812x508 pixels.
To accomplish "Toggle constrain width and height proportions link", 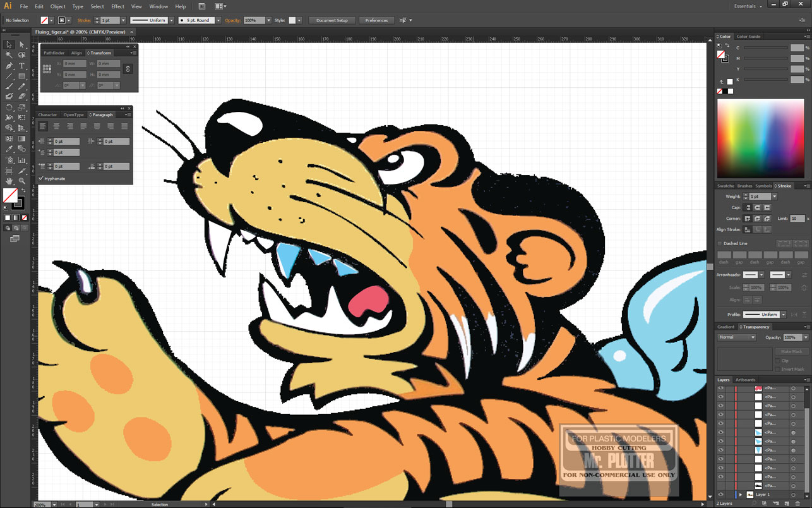I will (x=128, y=69).
